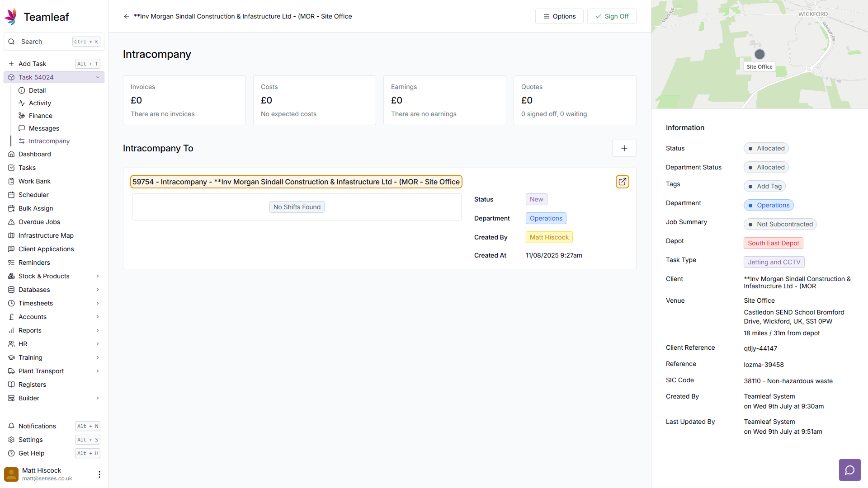The height and width of the screenshot is (488, 868).
Task: Click the Client Applications message icon
Action: (x=11, y=249)
